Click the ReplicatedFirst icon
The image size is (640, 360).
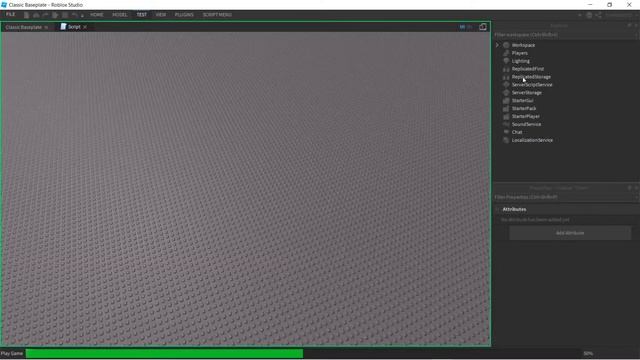(506, 69)
